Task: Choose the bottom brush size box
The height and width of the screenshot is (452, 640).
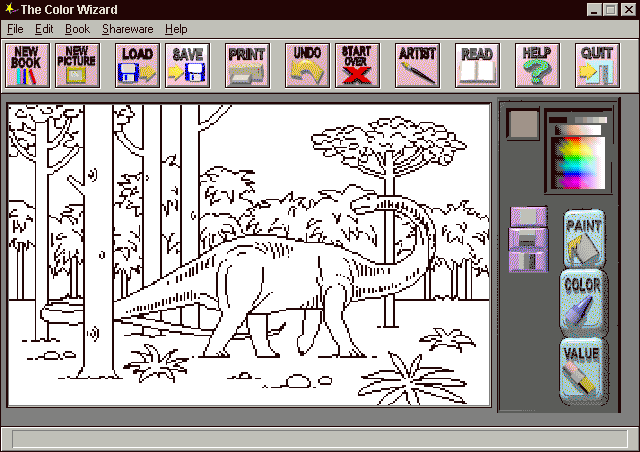Action: (x=529, y=261)
